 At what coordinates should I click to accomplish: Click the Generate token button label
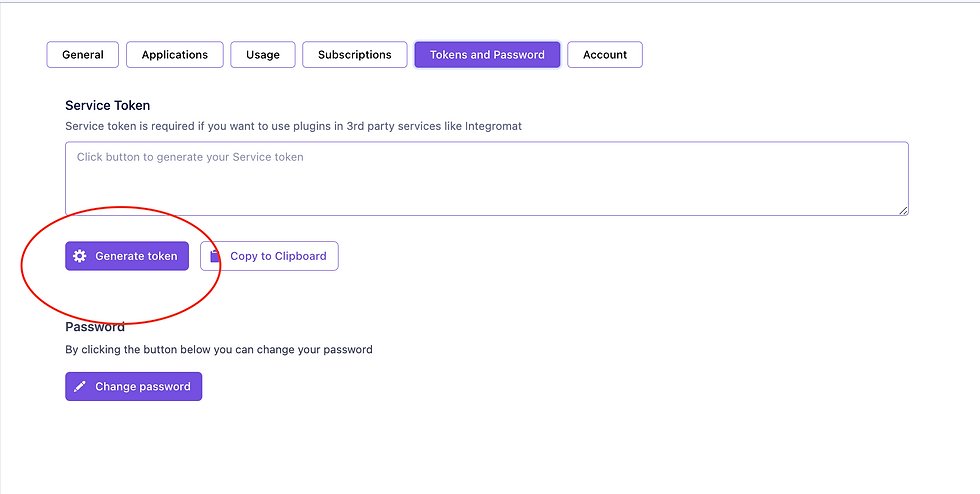(136, 256)
